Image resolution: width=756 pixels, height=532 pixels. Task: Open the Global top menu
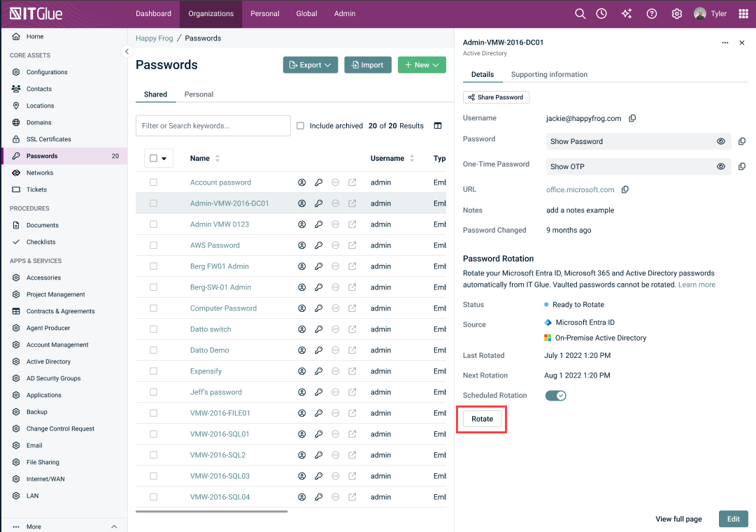tap(306, 13)
